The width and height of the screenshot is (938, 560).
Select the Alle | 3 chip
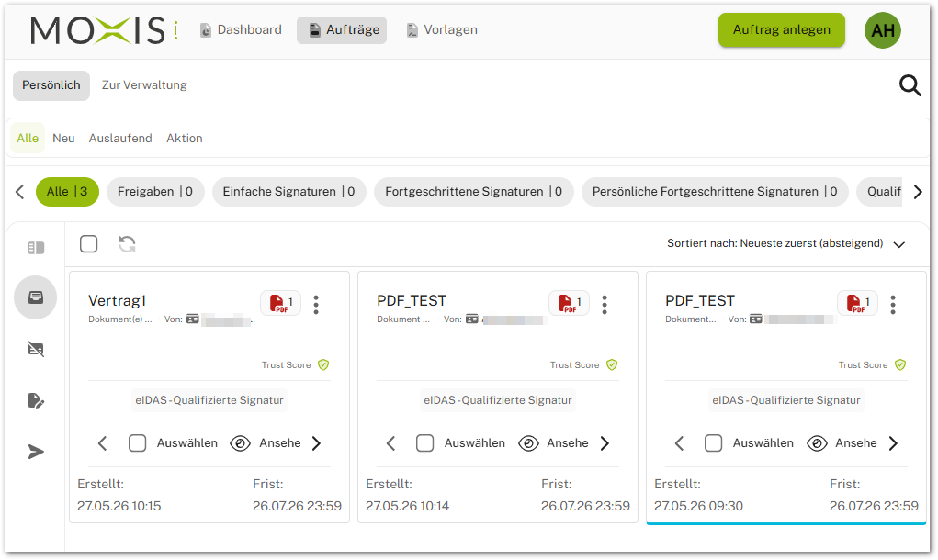(x=67, y=192)
